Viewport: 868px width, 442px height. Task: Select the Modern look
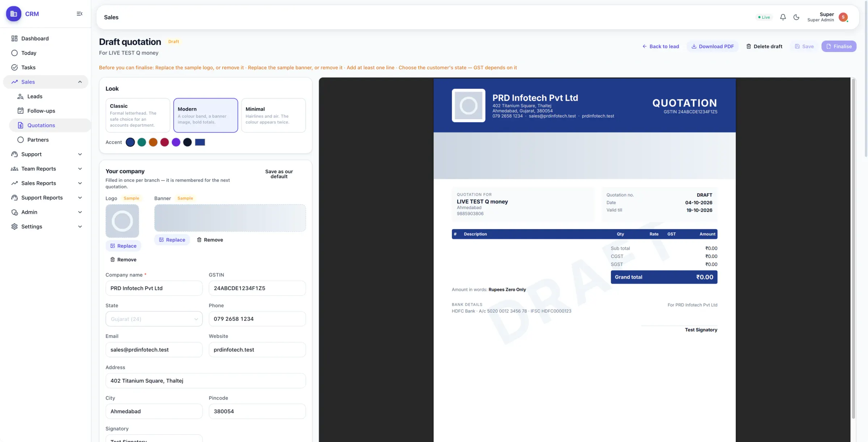coord(205,115)
